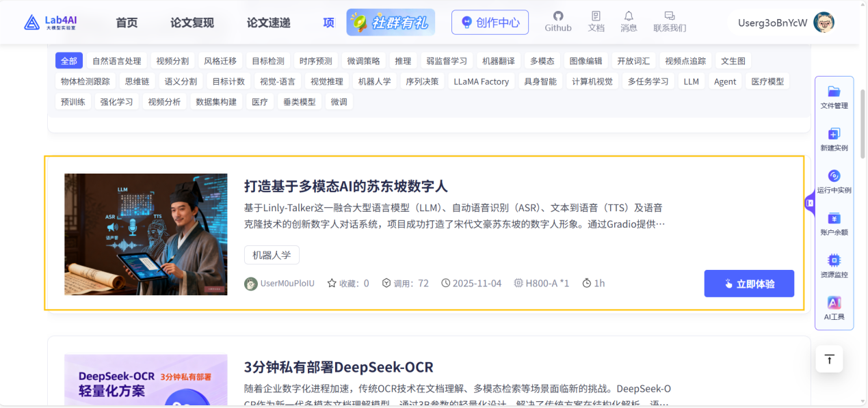
Task: Select the 弱监督学习 tag
Action: click(447, 61)
